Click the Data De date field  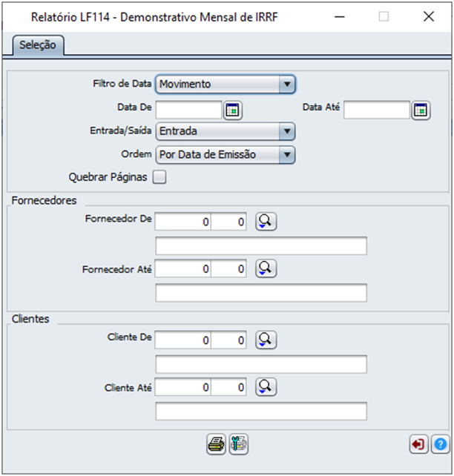(188, 110)
